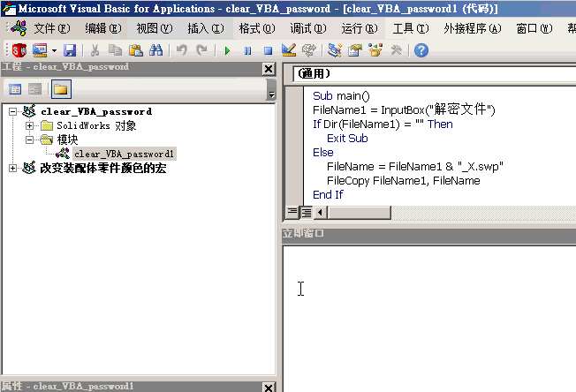The width and height of the screenshot is (576, 392).
Task: Open the (通用) object combo box
Action: coord(434,74)
